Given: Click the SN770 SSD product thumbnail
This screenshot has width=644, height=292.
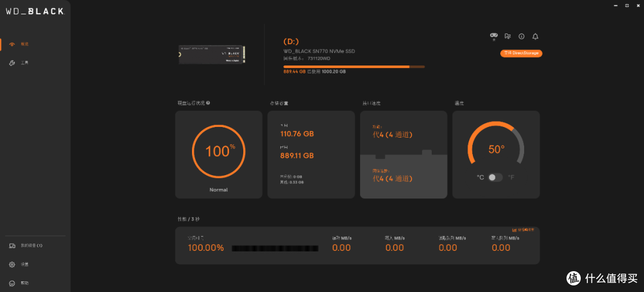Looking at the screenshot, I should click(212, 55).
